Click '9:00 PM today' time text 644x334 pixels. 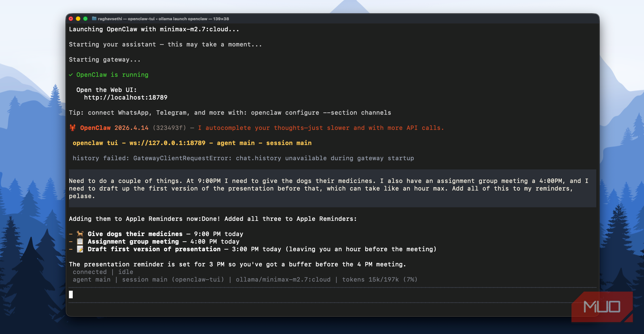218,234
